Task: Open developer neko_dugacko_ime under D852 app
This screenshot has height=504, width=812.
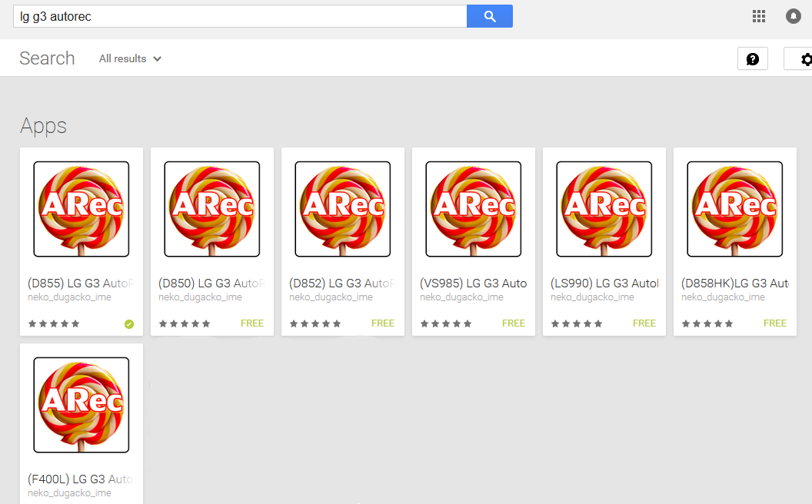Action: (331, 297)
